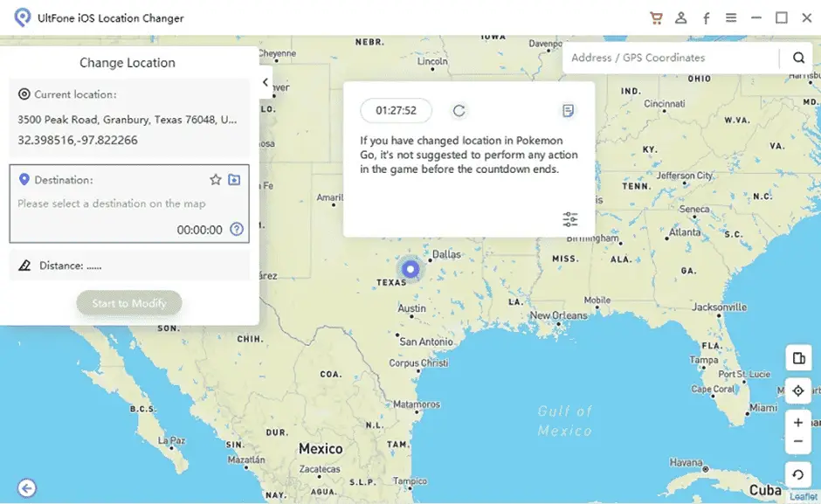Click the Change Location heading

pyautogui.click(x=128, y=62)
